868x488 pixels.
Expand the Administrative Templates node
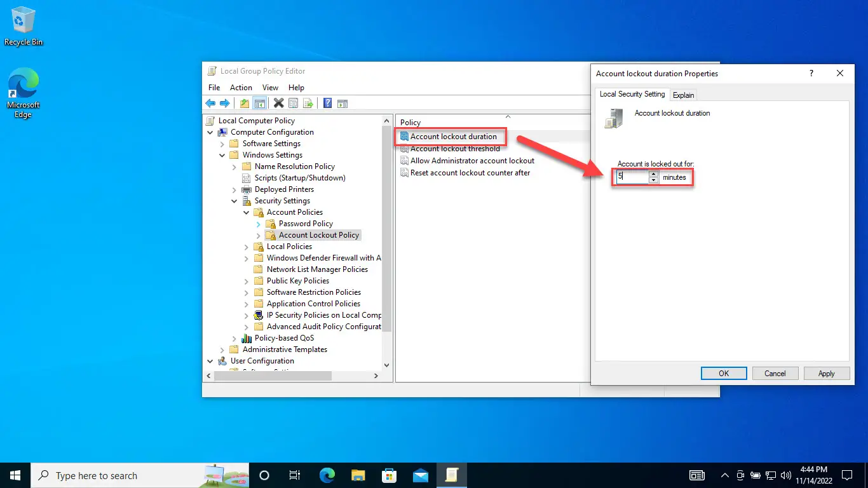222,349
